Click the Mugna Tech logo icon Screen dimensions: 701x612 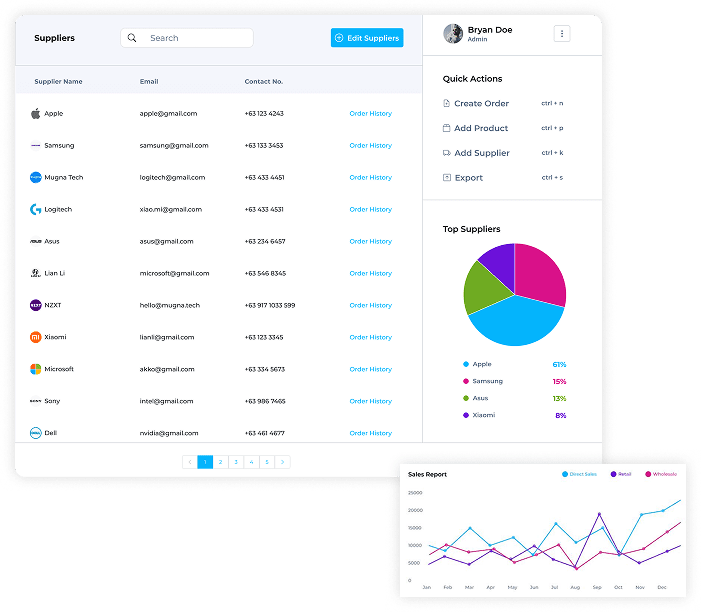[x=35, y=178]
